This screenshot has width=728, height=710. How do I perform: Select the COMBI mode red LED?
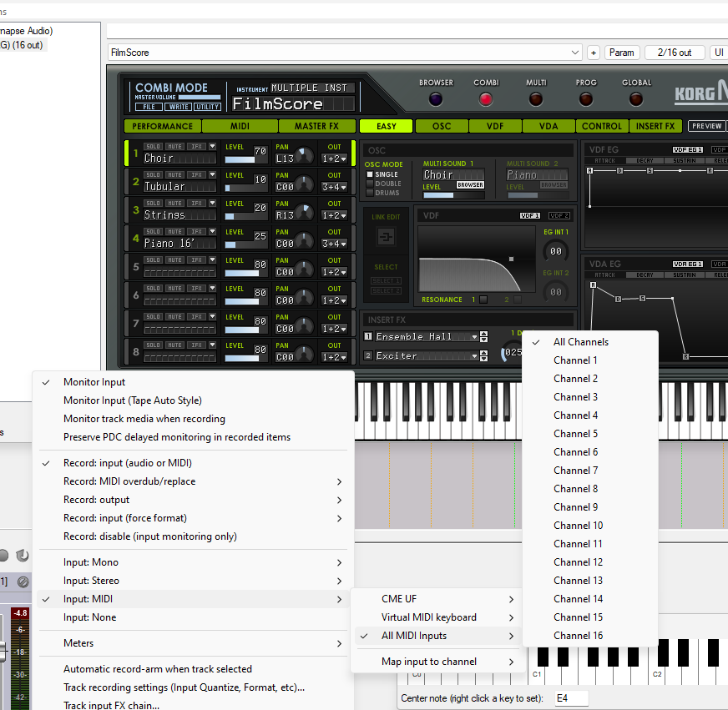pos(486,99)
